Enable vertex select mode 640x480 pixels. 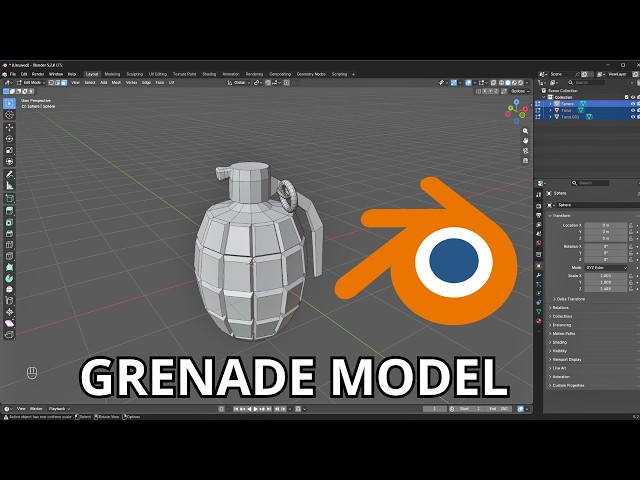click(x=51, y=82)
